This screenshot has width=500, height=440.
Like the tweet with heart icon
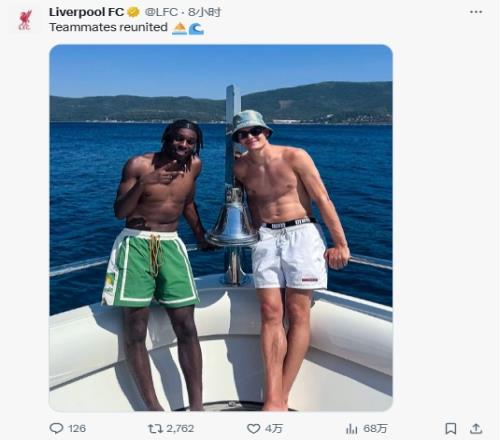click(x=254, y=429)
